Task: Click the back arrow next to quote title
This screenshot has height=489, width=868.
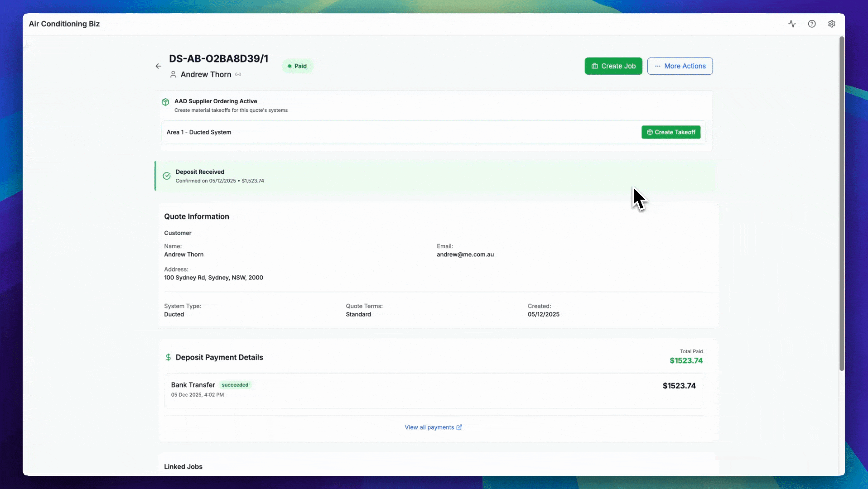Action: [x=158, y=66]
